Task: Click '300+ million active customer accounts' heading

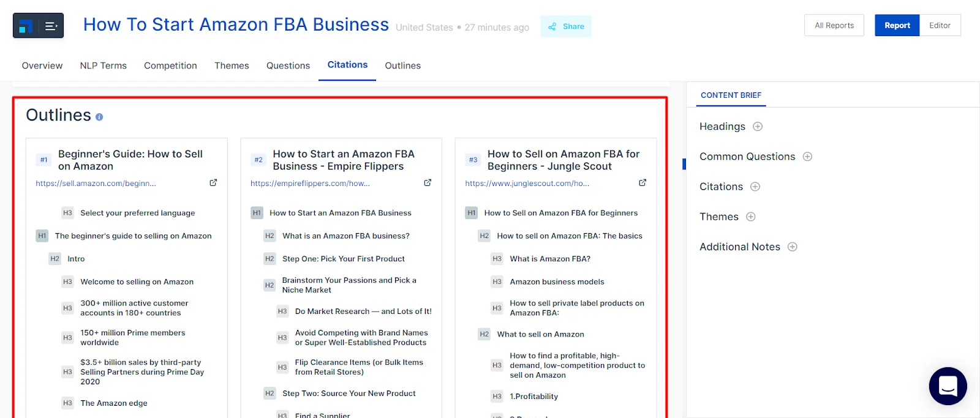Action: [x=134, y=308]
